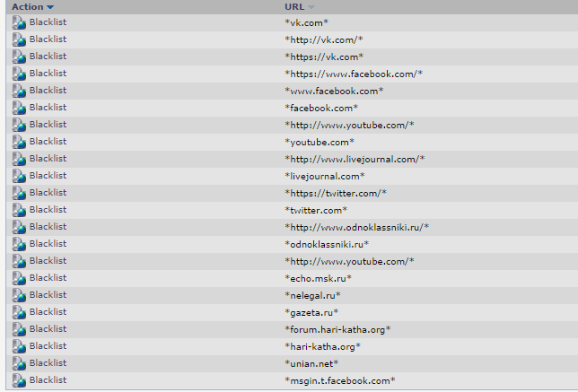Open the *nelegal.ru* URL entry

coord(312,295)
